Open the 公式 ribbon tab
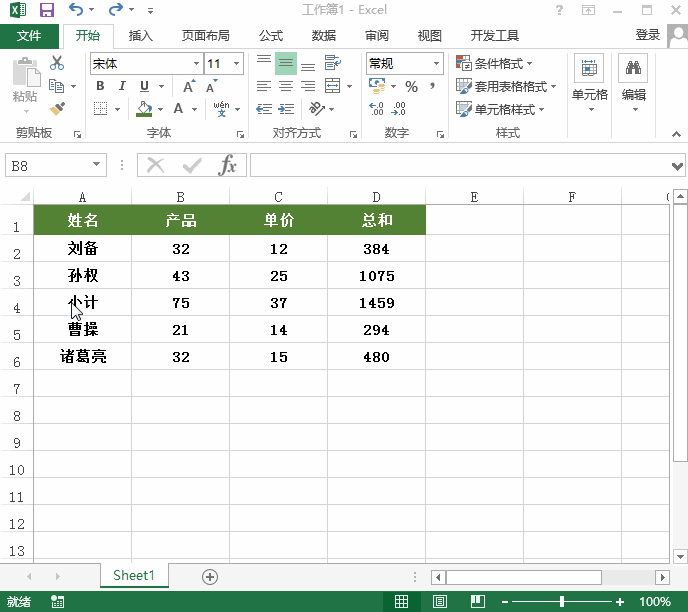Screen dimensions: 688x612 coord(271,36)
